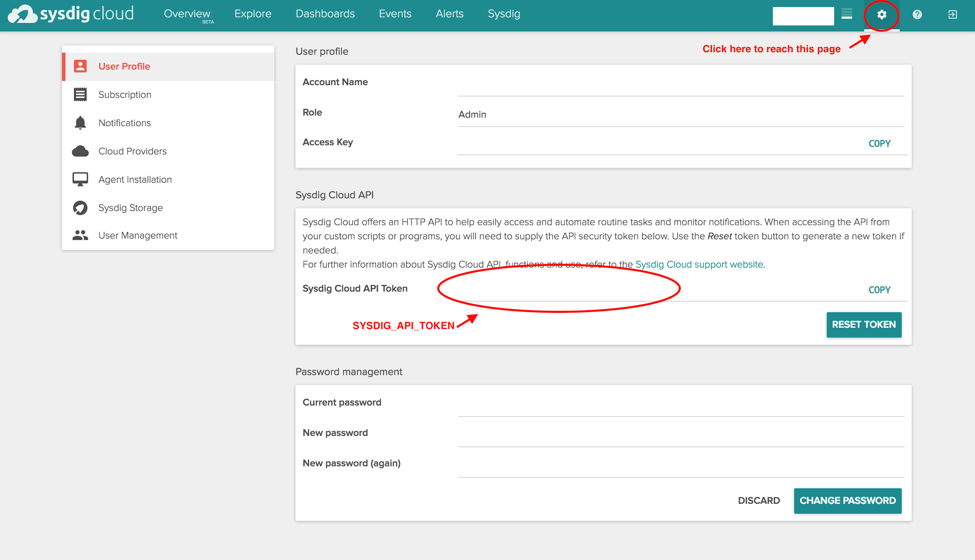This screenshot has height=560, width=975.
Task: Click the Sysdig Storage circular icon
Action: 80,208
